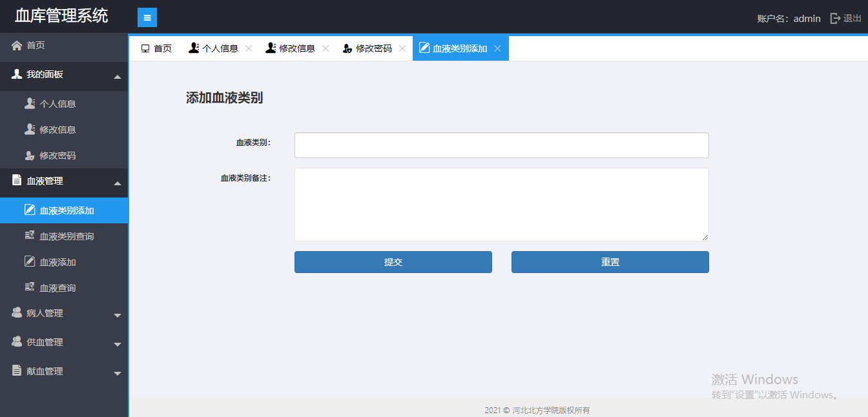Click the icon on the 修改密码 tab
868x417 pixels.
coord(347,48)
